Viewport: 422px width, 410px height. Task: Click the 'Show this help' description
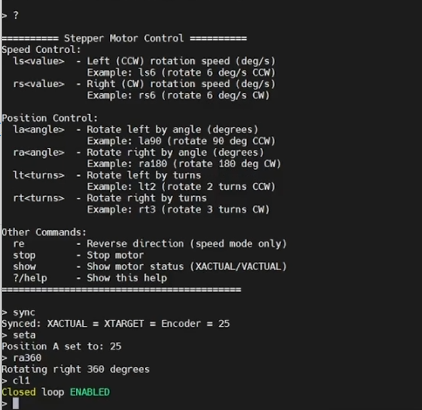[127, 278]
